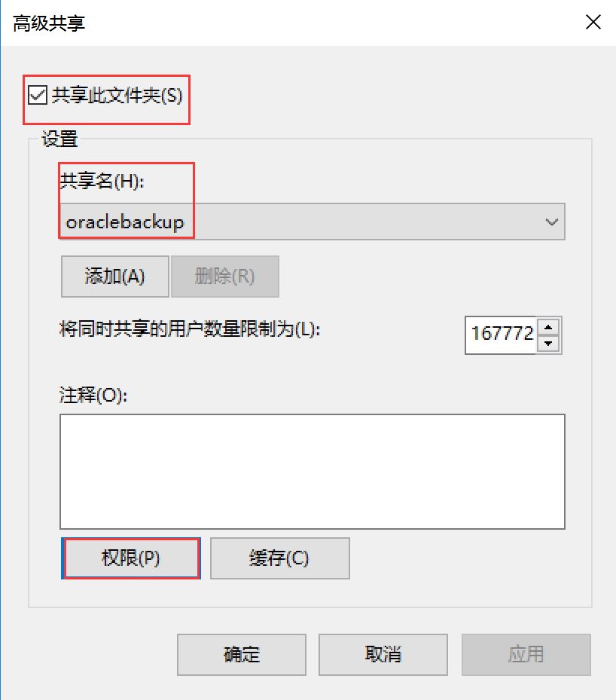This screenshot has height=700, width=616.
Task: Click the user limit number field
Action: [502, 334]
